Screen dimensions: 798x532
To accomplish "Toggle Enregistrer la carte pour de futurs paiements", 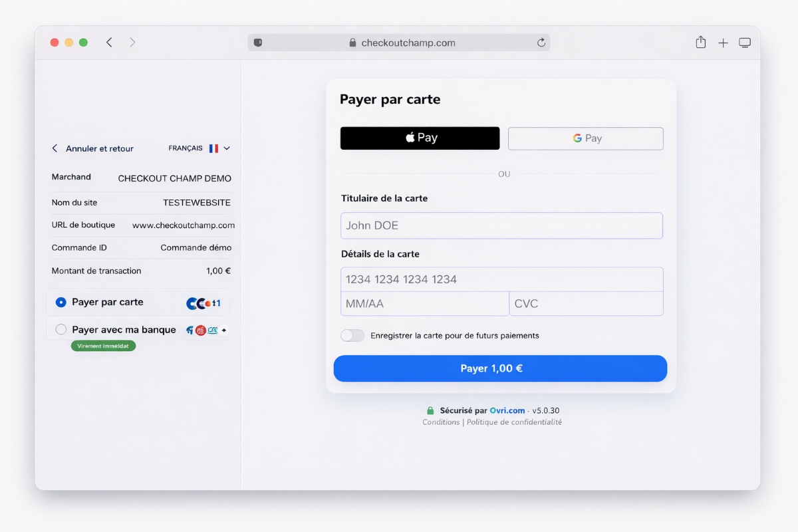I will point(352,335).
